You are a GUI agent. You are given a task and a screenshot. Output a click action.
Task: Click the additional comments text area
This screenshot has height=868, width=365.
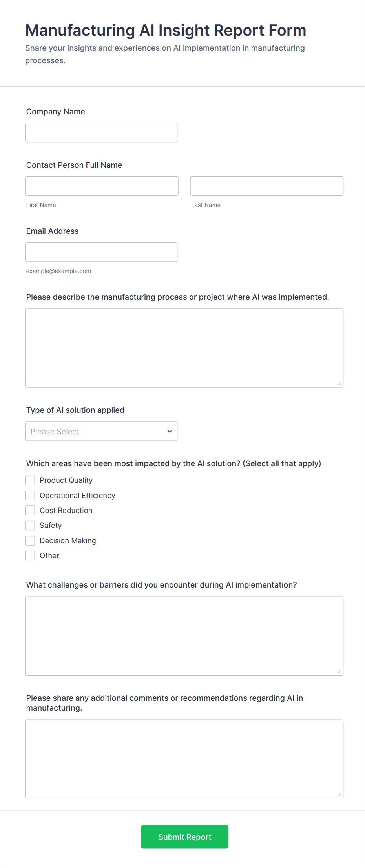click(184, 758)
